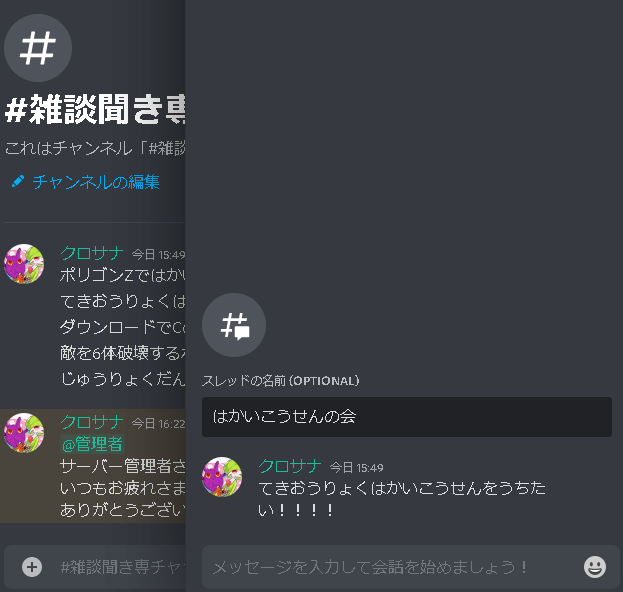The width and height of the screenshot is (623, 592).
Task: Click the thread hash icon with speech bubble
Action: 234,325
